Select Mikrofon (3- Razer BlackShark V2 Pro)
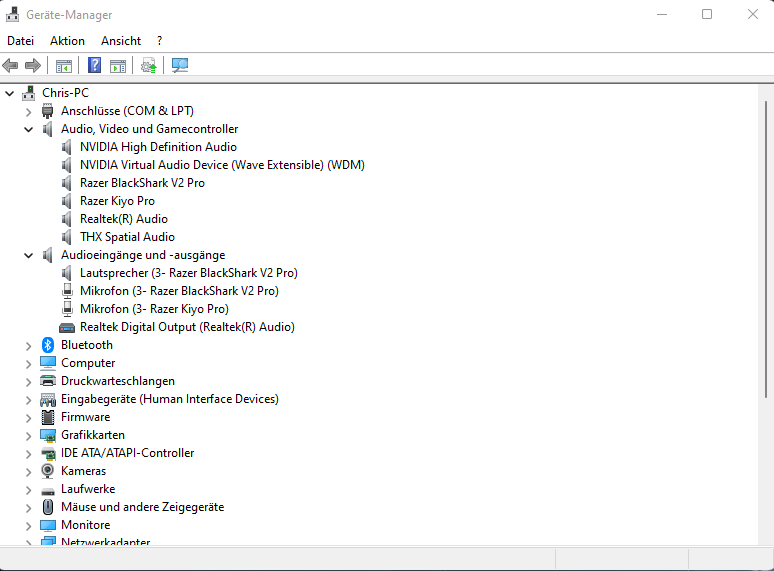The height and width of the screenshot is (571, 774). (179, 291)
